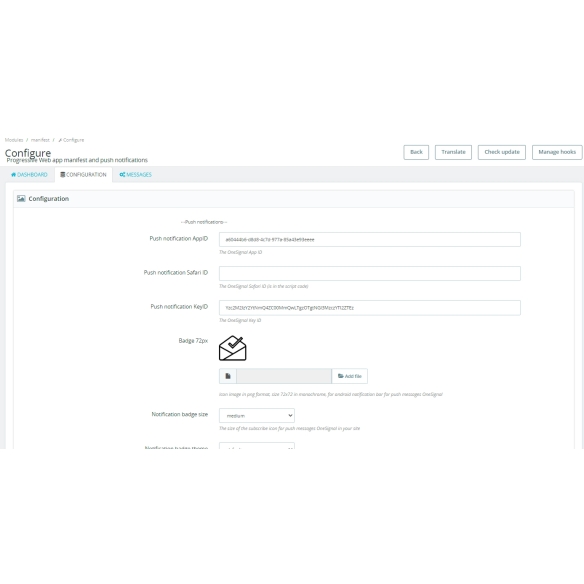Open the Notification badge size dropdown
The width and height of the screenshot is (584, 584).
[x=257, y=415]
